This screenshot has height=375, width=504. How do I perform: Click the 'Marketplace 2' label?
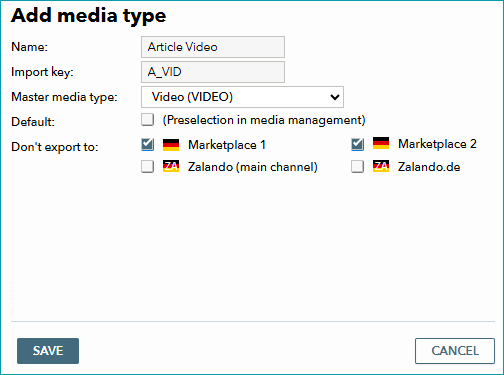tap(437, 144)
